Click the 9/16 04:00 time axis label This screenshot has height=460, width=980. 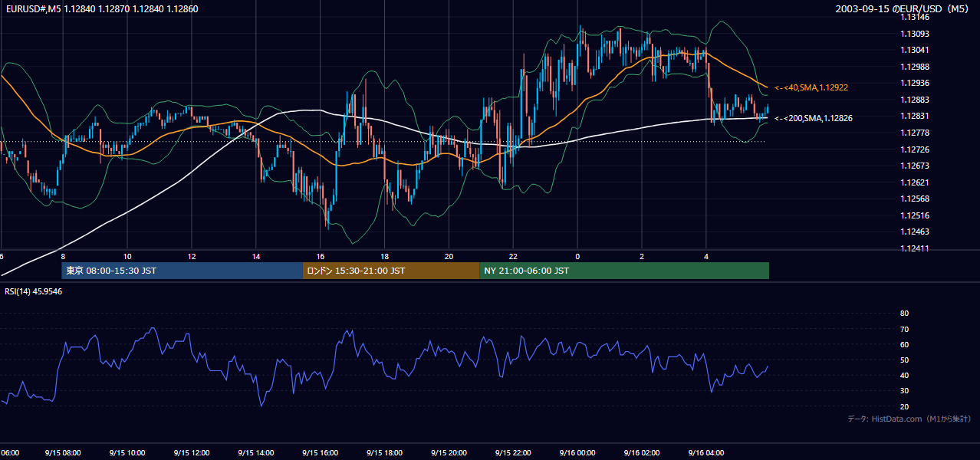tap(707, 453)
